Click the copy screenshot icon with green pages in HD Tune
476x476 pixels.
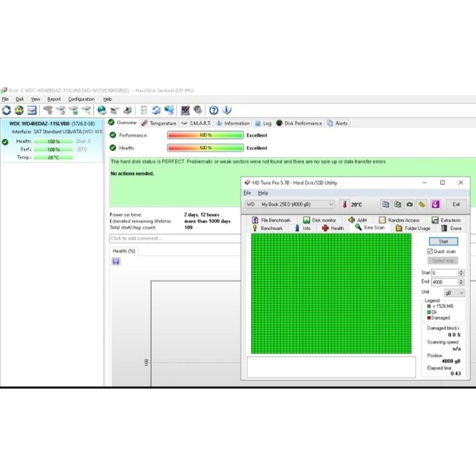(397, 204)
